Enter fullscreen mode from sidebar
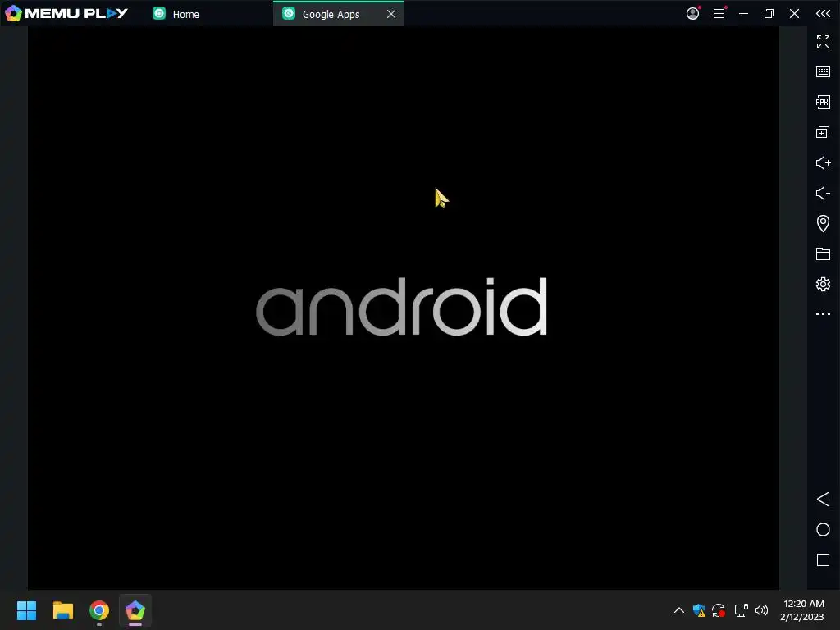 [823, 41]
